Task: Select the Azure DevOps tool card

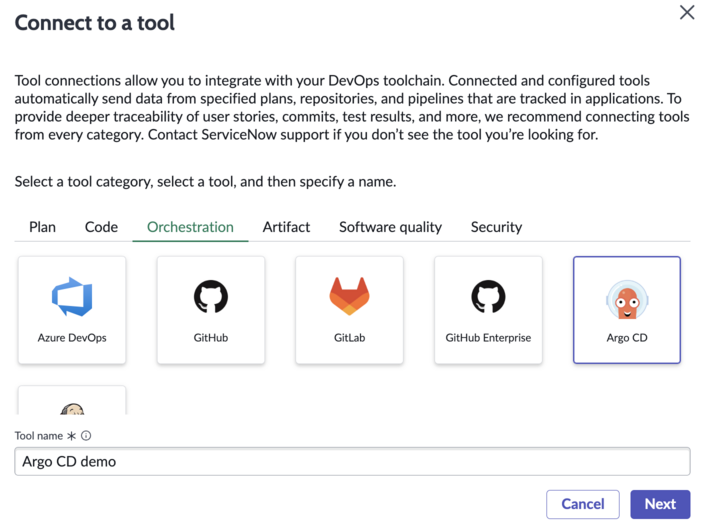Action: (x=72, y=310)
